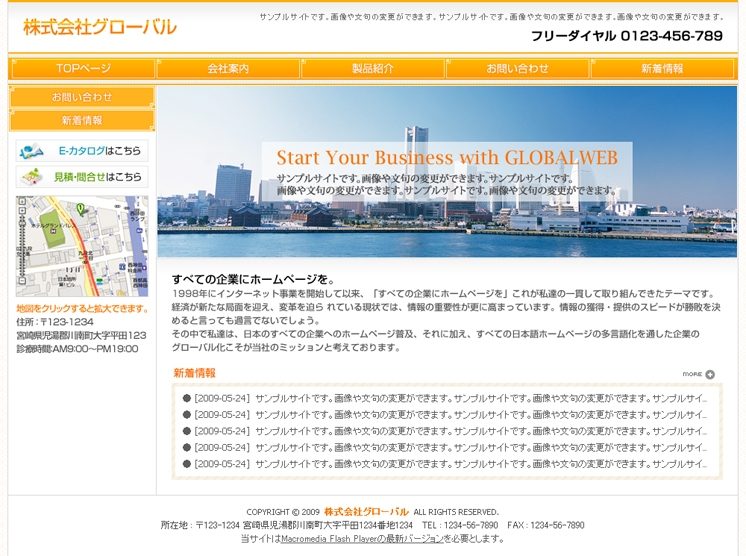Go to 会社案内 in the nav bar
Image resolution: width=746 pixels, height=556 pixels.
(x=228, y=69)
